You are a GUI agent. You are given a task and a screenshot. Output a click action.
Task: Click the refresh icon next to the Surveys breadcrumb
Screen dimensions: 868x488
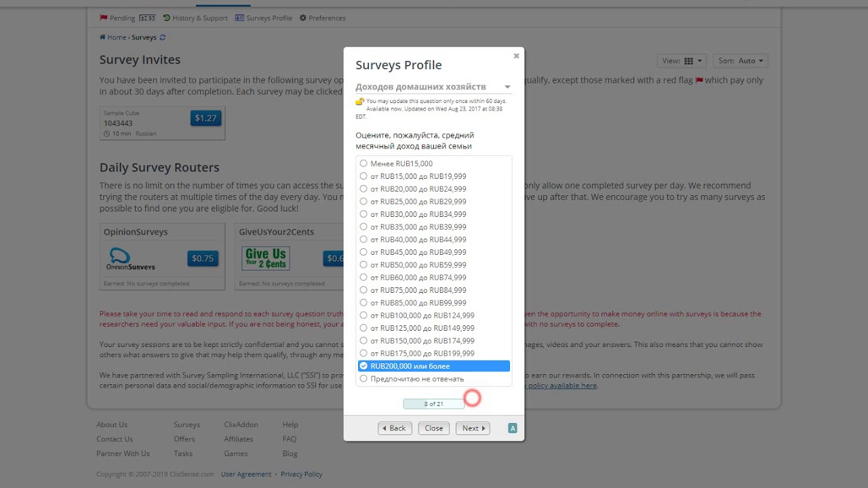coord(162,37)
